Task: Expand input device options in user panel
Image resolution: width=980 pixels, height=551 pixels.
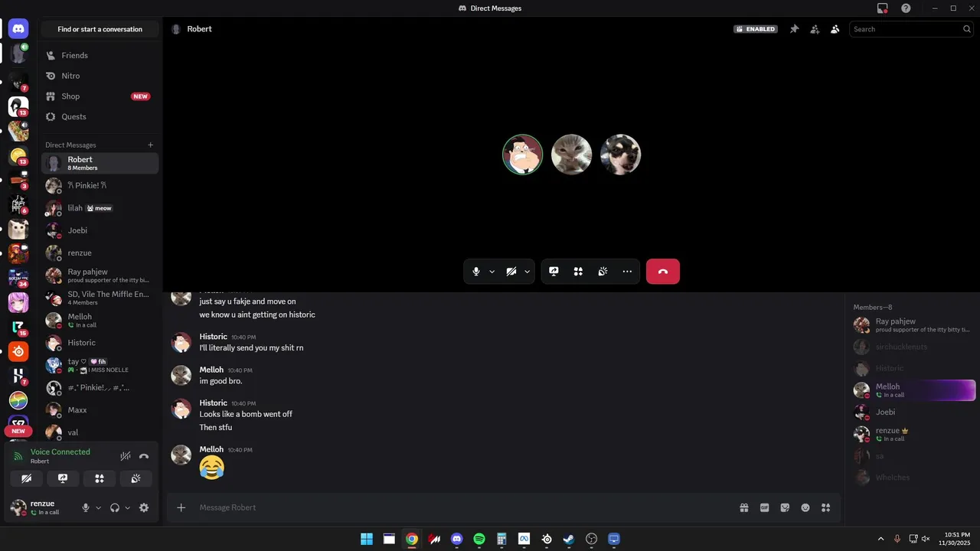Action: click(x=98, y=507)
